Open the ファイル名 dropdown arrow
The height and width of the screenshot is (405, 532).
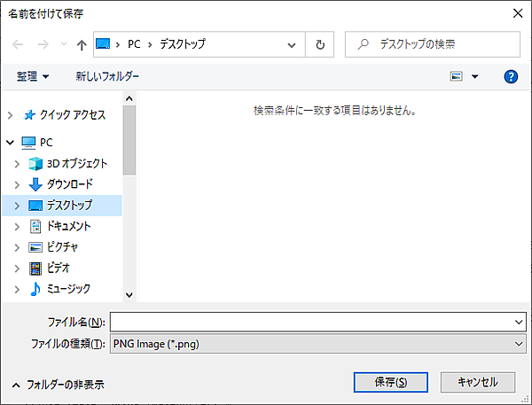point(519,322)
